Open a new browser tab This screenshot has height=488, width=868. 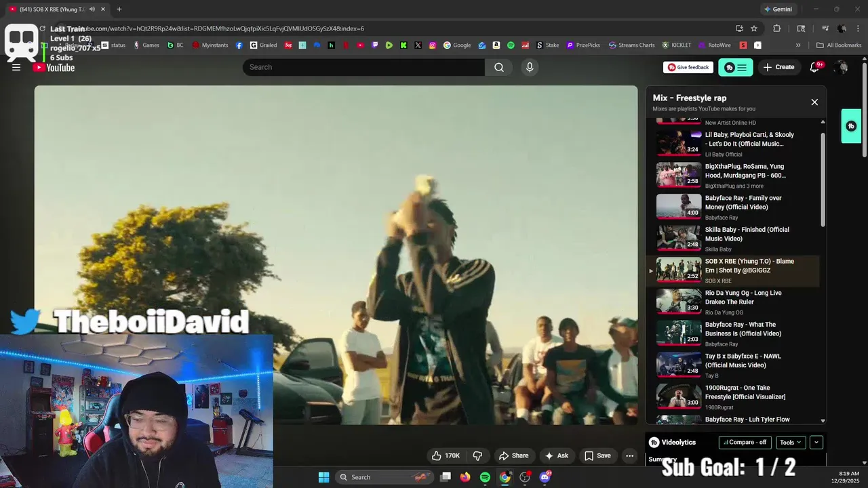119,9
